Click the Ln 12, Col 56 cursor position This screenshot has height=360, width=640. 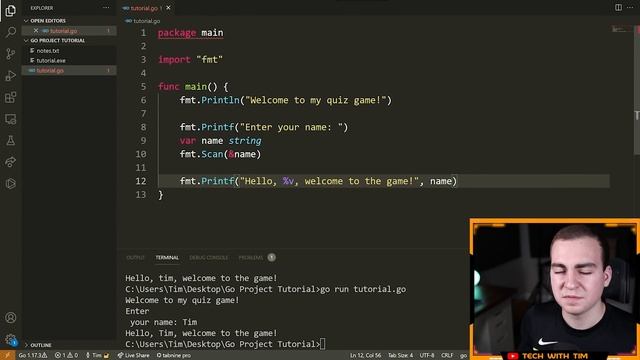coord(365,355)
